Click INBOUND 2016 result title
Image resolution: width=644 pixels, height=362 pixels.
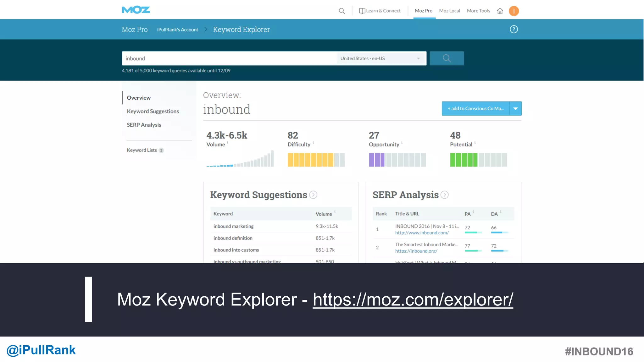pos(427,226)
